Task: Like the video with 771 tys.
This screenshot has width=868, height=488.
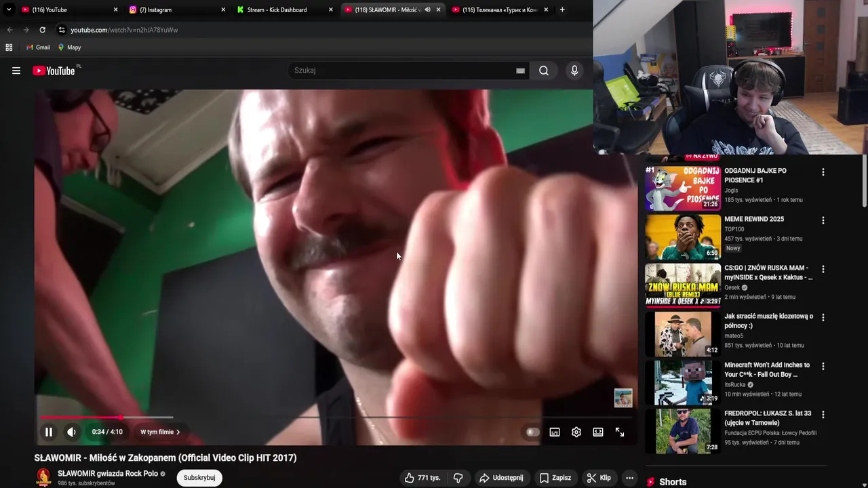Action: tap(422, 478)
